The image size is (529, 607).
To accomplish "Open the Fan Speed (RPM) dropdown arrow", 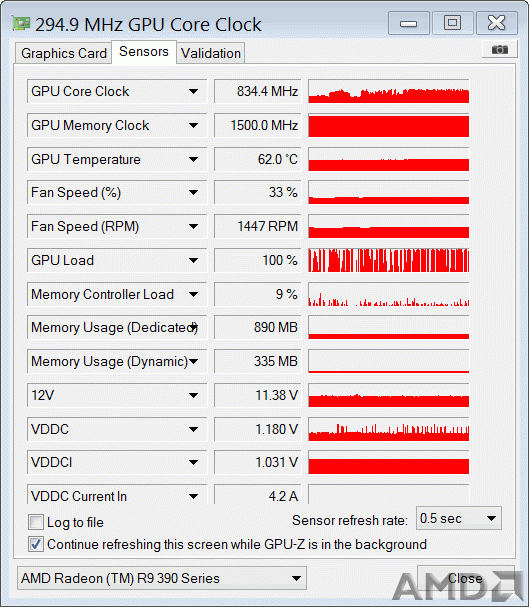I will point(193,226).
